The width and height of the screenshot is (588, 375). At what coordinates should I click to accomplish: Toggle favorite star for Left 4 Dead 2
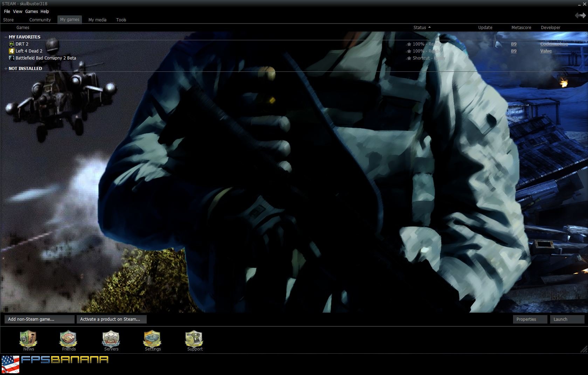(409, 51)
